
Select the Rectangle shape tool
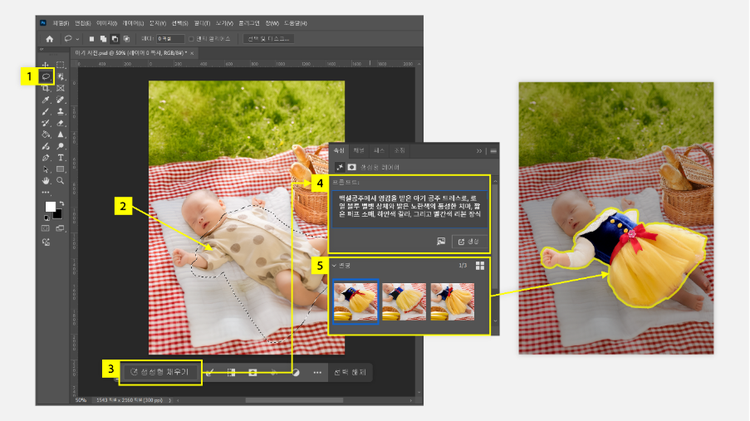coord(60,169)
